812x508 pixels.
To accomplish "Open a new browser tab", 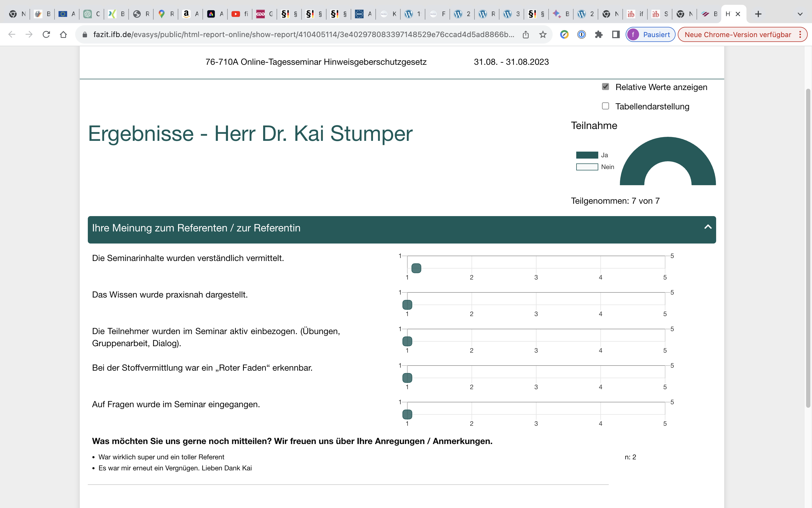I will pyautogui.click(x=758, y=14).
